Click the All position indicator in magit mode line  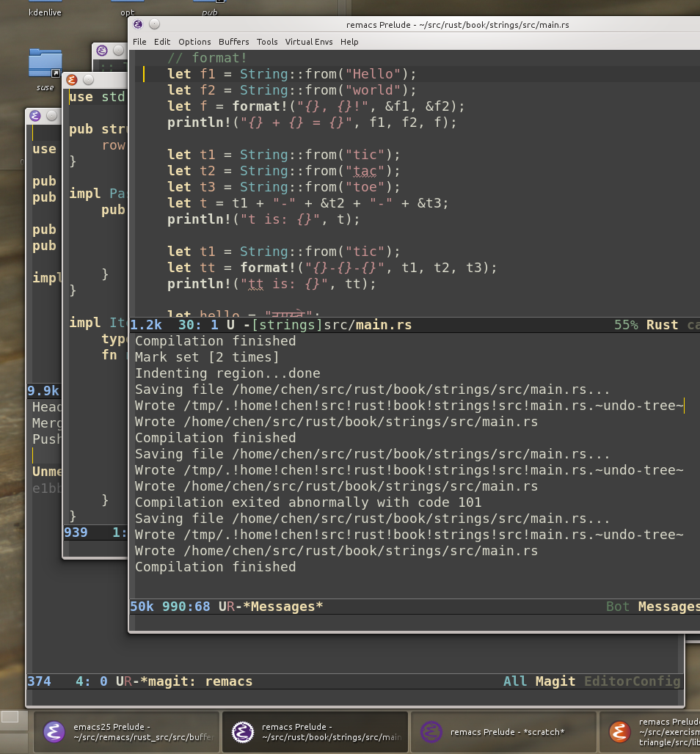point(515,681)
